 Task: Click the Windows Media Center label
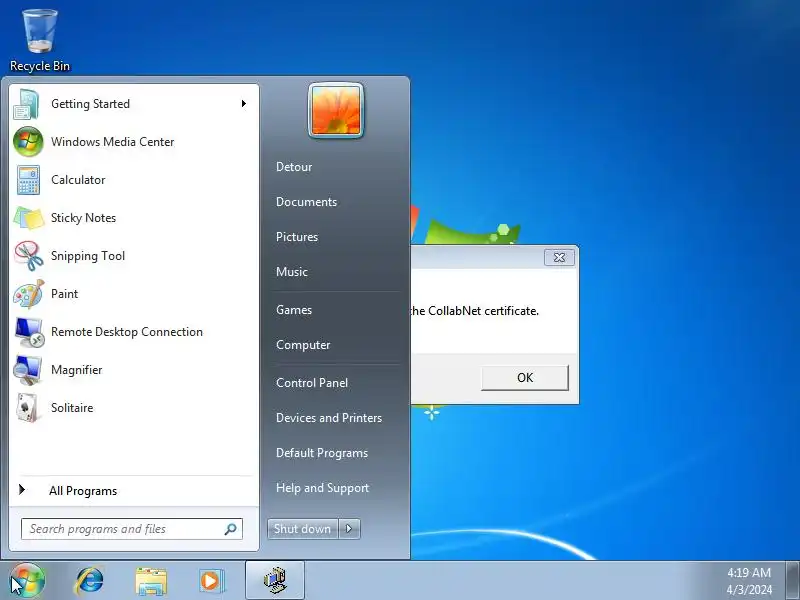pos(112,142)
